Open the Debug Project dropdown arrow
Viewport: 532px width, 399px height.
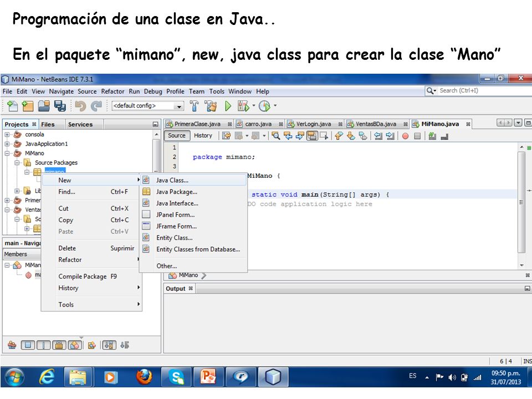tap(254, 106)
